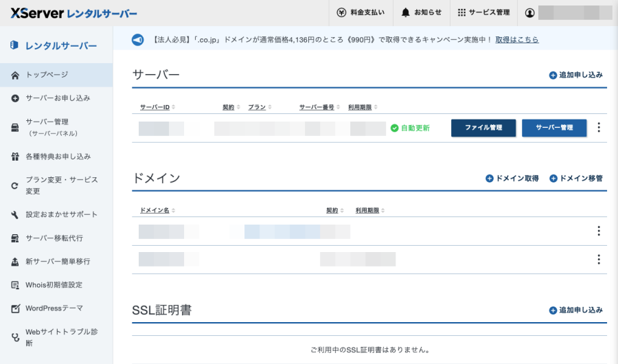Click the home icon beside トップページ
The width and height of the screenshot is (618, 364).
tap(15, 75)
